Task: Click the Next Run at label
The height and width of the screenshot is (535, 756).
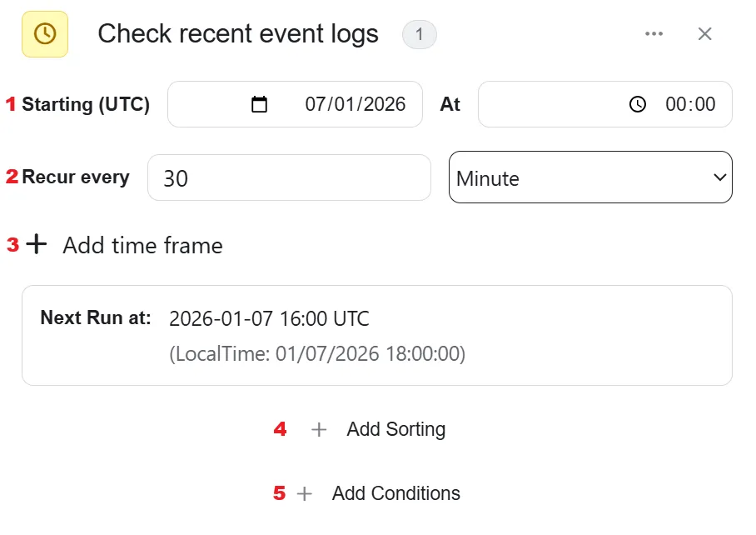Action: (x=96, y=317)
